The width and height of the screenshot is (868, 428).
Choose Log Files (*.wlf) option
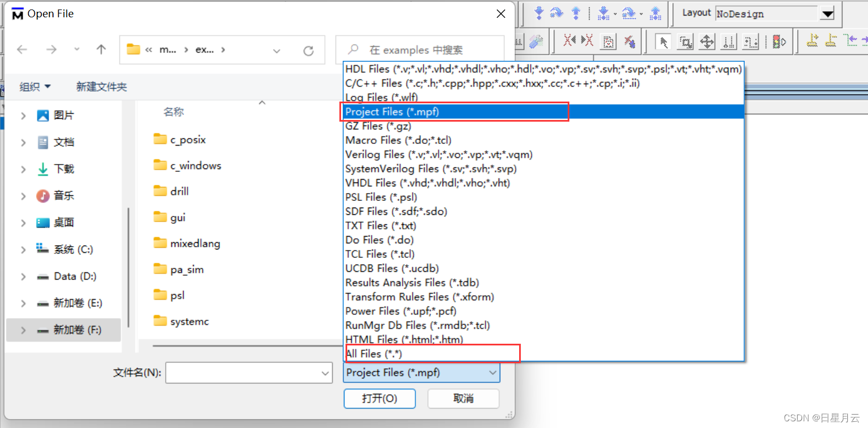[x=543, y=98]
